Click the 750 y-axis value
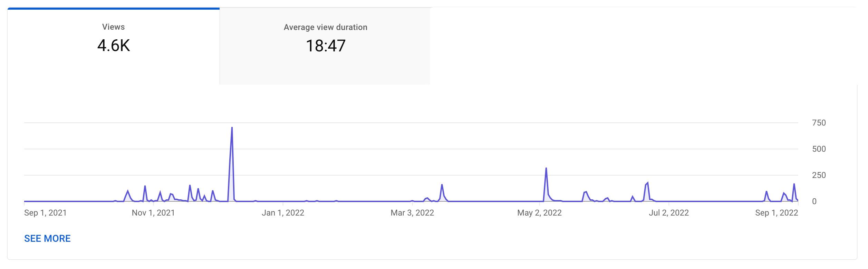The image size is (868, 269). [x=819, y=123]
